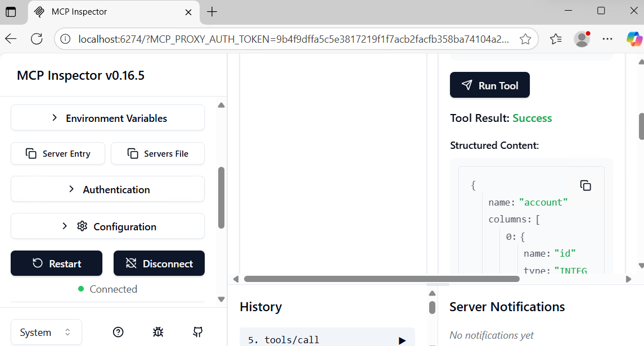Expand the Authentication section

click(107, 189)
